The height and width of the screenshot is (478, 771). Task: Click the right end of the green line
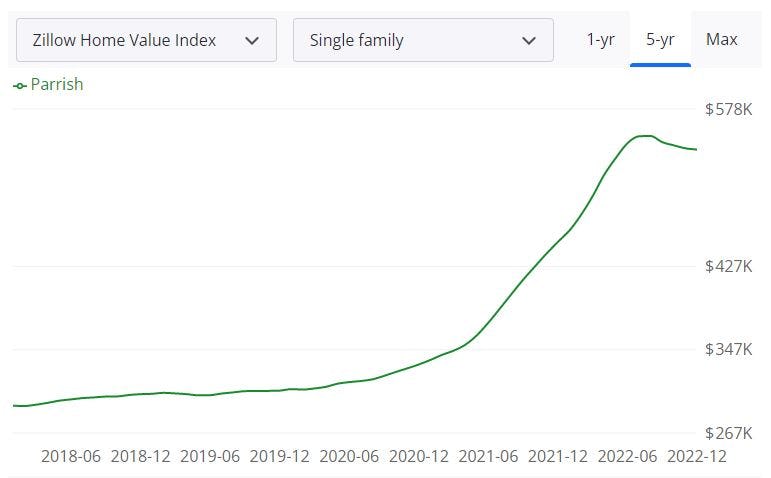696,149
